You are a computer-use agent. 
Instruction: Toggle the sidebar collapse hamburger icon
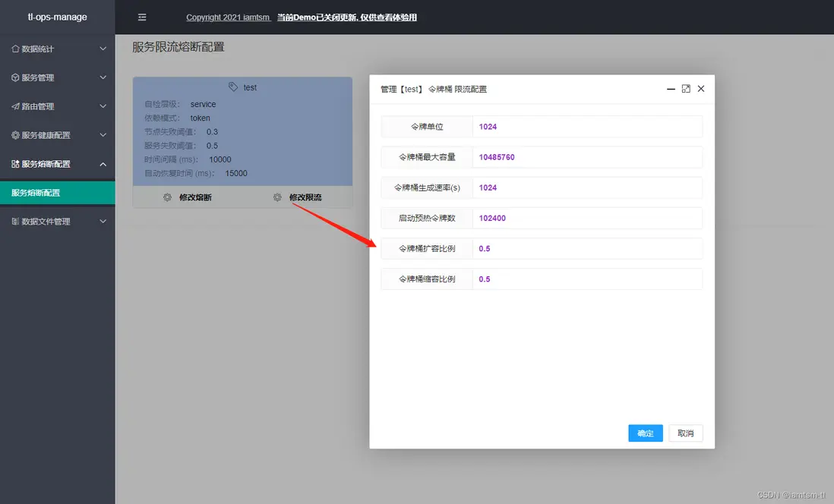pyautogui.click(x=142, y=17)
